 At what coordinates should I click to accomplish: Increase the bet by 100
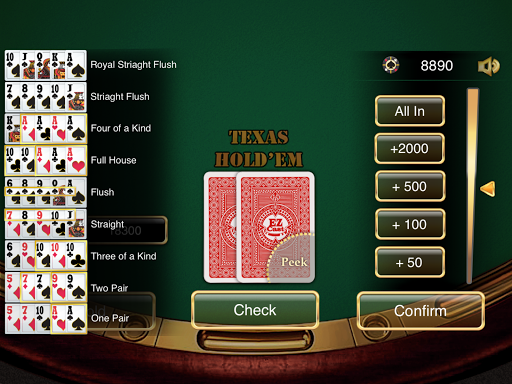click(410, 224)
